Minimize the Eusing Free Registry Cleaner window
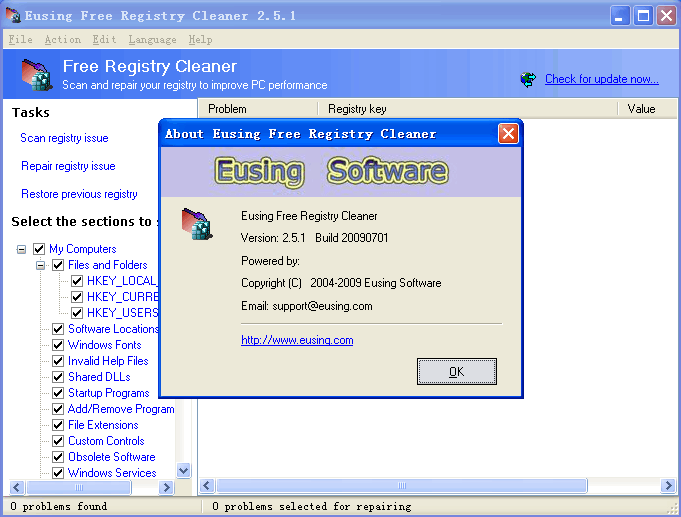The width and height of the screenshot is (681, 517). tap(620, 16)
